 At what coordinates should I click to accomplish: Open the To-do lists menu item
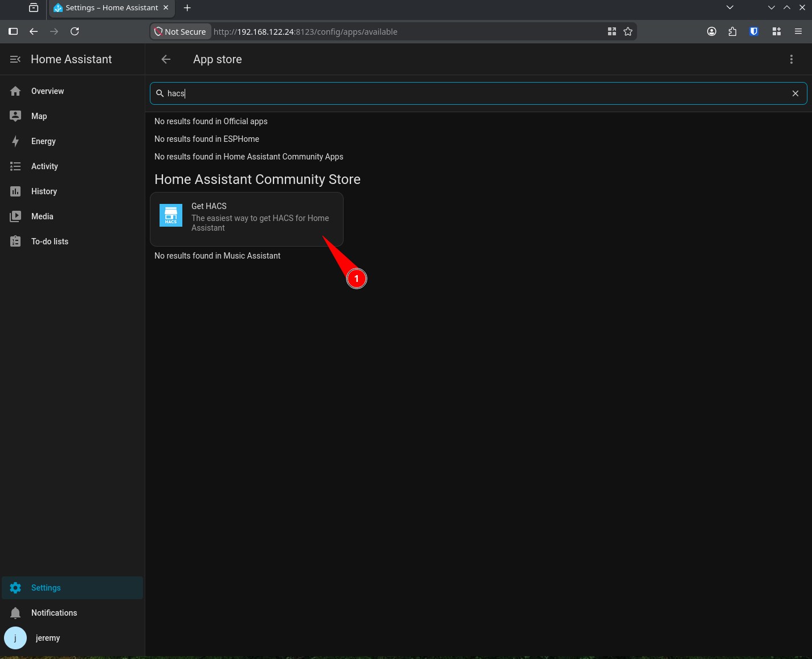[x=72, y=242]
